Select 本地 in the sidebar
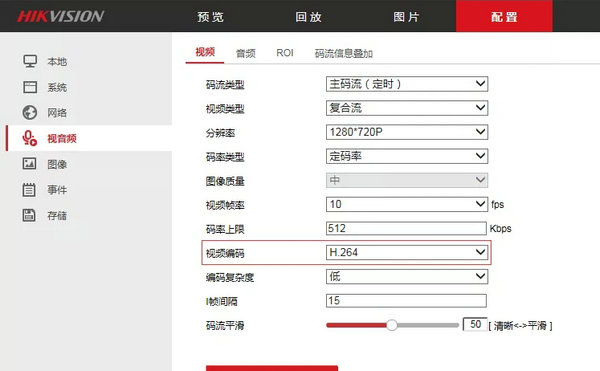 point(57,62)
